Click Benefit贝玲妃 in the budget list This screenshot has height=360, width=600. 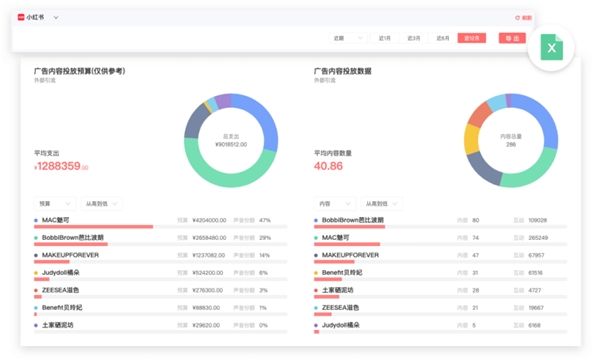pos(62,307)
